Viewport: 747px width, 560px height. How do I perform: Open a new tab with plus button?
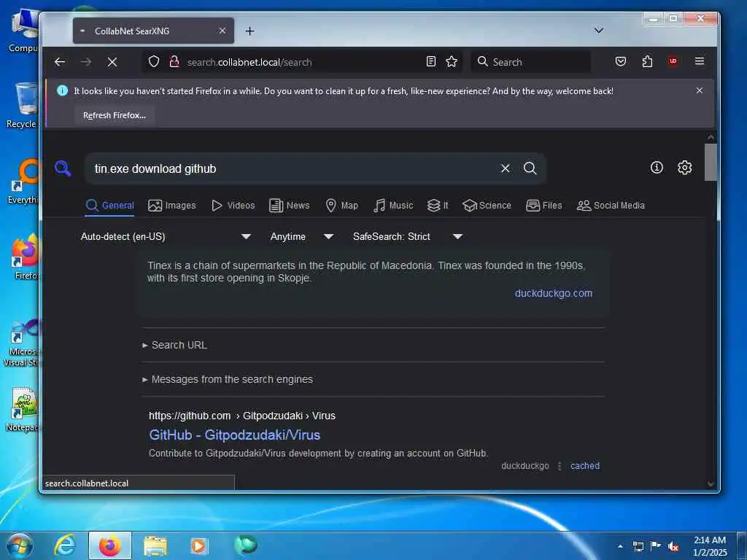(249, 31)
